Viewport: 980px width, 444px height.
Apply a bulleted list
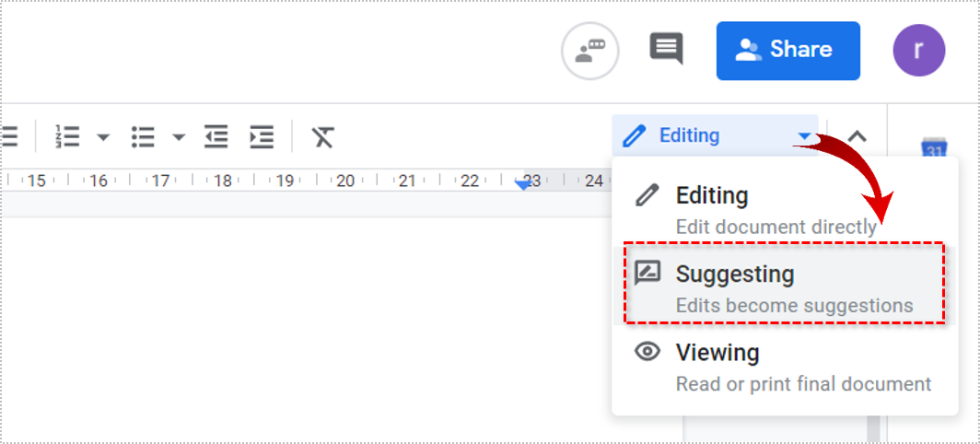coord(143,137)
